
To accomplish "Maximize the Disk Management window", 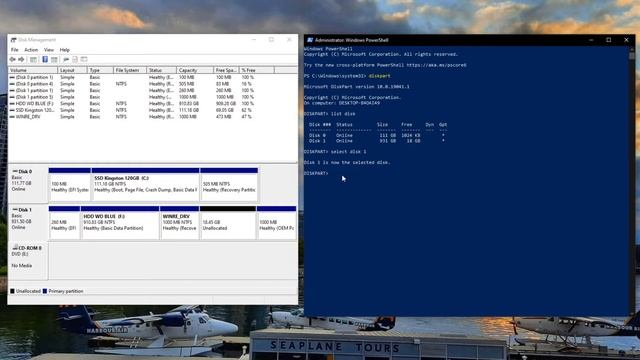I will (271, 40).
